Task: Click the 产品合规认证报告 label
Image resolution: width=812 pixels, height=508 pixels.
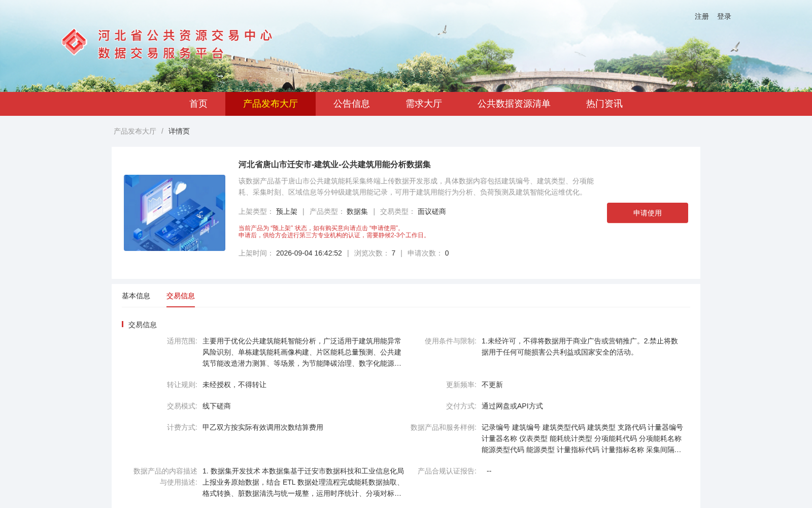Action: (447, 471)
